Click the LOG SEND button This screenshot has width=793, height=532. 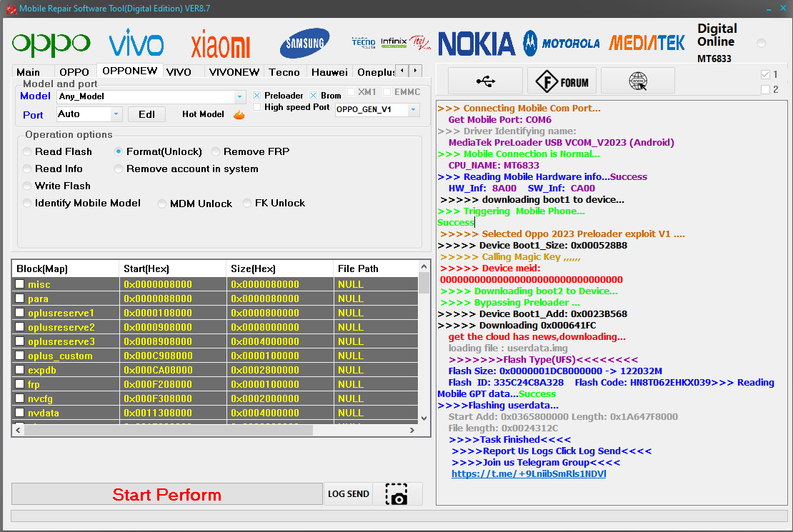(349, 494)
